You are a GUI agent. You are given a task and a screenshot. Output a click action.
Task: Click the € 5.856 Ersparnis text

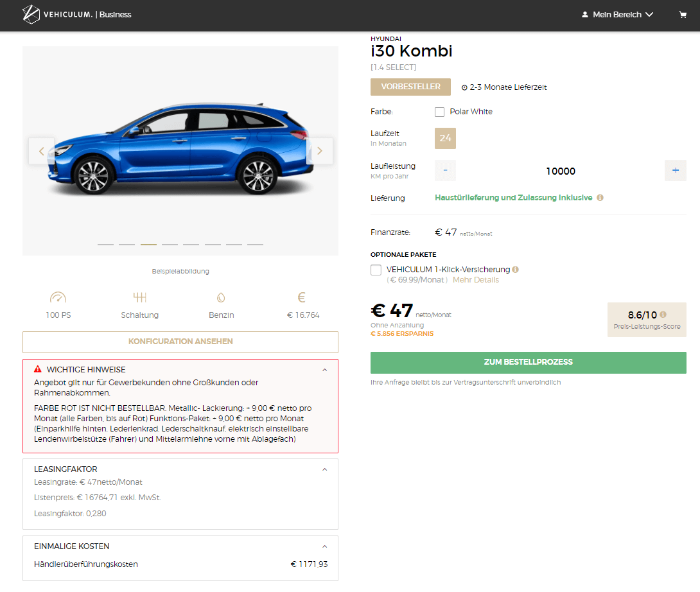click(x=402, y=333)
